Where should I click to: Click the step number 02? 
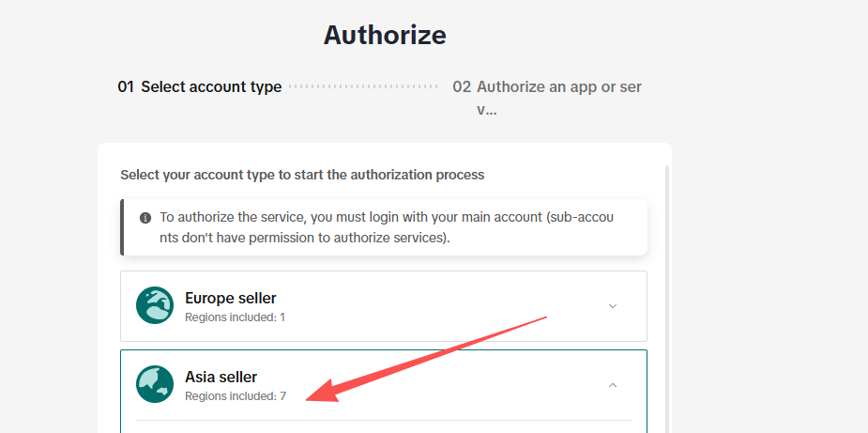coord(462,87)
